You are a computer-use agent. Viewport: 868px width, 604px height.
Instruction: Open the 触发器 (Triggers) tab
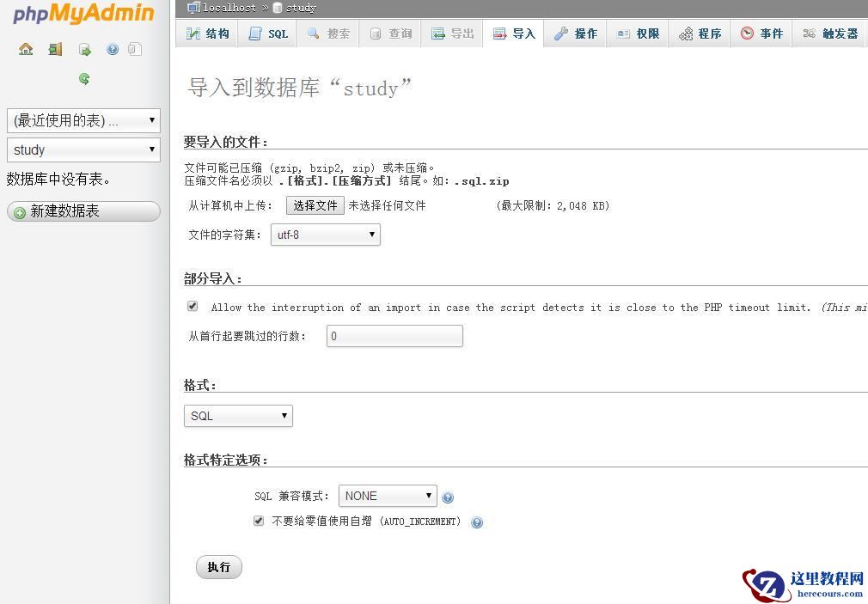pos(830,34)
